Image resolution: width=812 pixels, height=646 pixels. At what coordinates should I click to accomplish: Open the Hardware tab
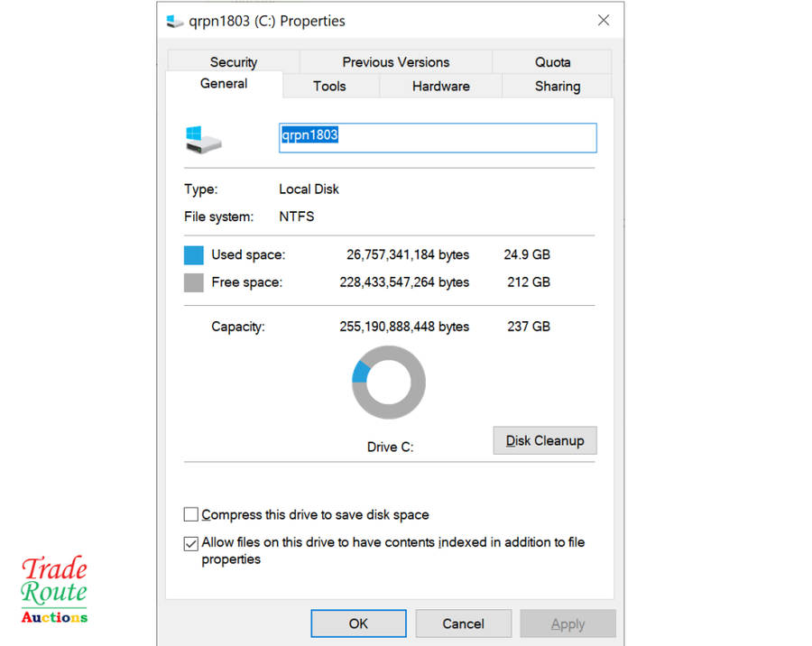(x=440, y=87)
